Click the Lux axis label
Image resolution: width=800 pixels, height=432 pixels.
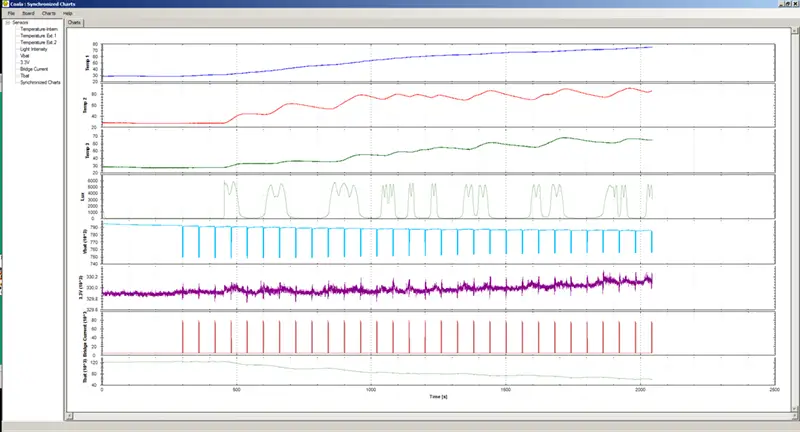[x=83, y=196]
